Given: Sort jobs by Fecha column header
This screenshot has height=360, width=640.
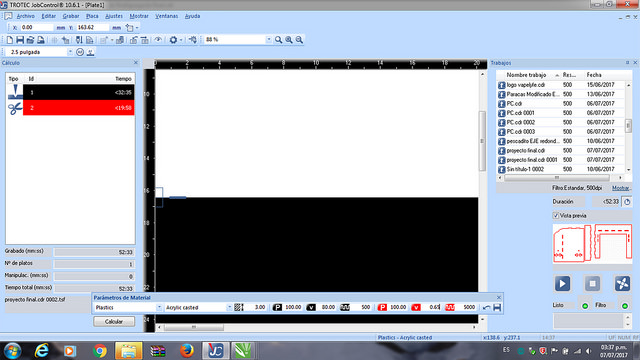Looking at the screenshot, I should [x=605, y=75].
